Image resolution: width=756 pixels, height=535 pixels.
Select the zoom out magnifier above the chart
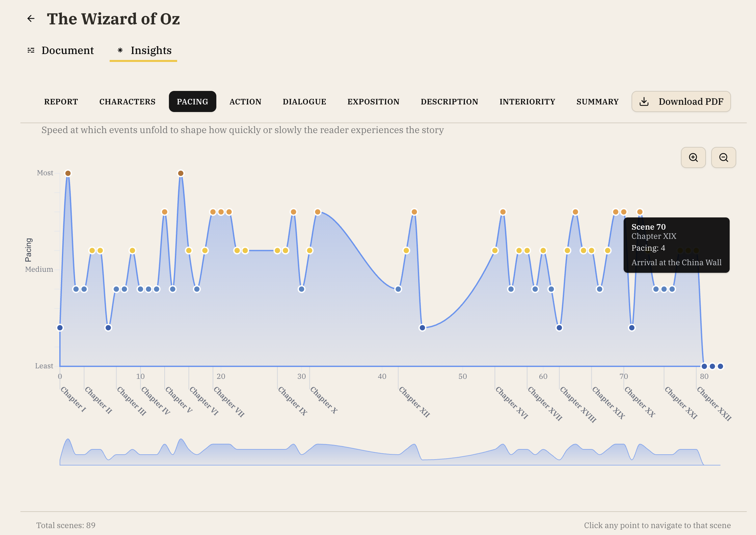[723, 158]
